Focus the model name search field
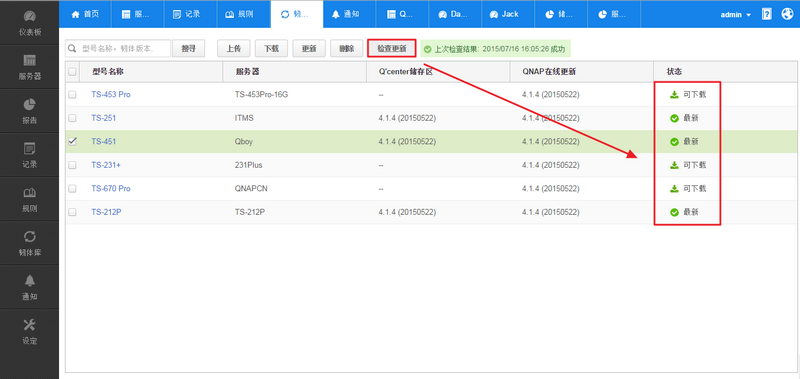 118,48
